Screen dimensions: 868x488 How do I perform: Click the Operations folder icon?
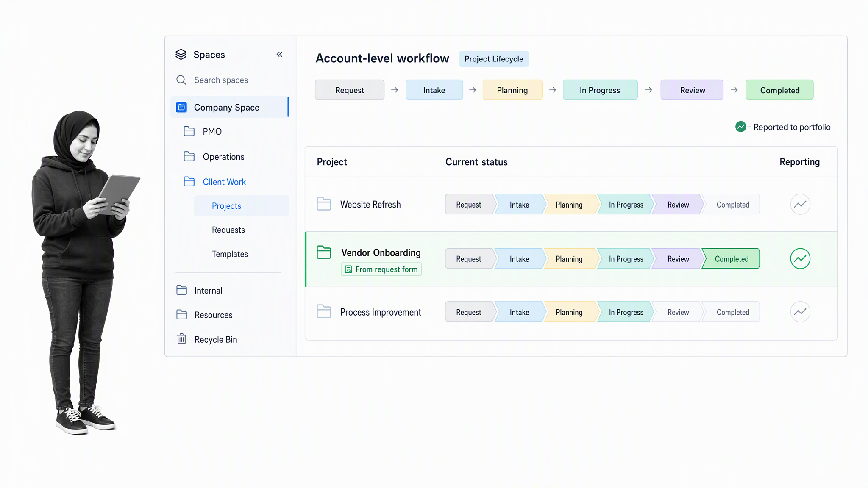(x=189, y=156)
